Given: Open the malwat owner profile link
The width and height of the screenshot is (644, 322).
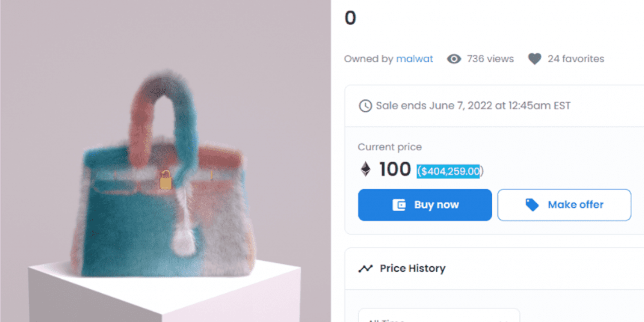Looking at the screenshot, I should (x=414, y=59).
